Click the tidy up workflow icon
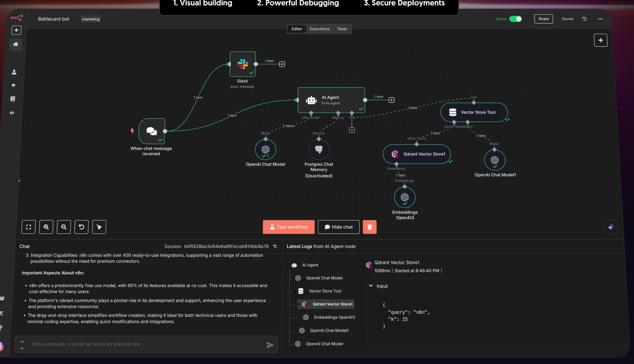Screen dimensions: 634x364 click(x=99, y=227)
